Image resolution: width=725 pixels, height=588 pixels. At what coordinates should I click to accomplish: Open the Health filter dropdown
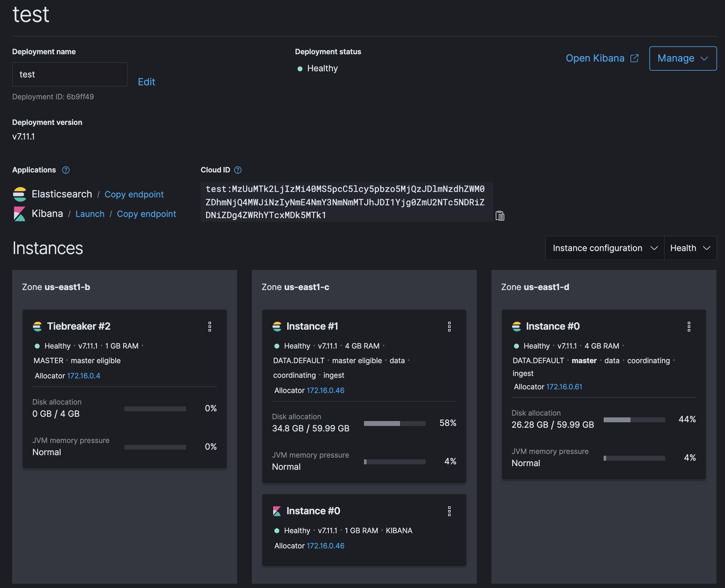point(690,248)
